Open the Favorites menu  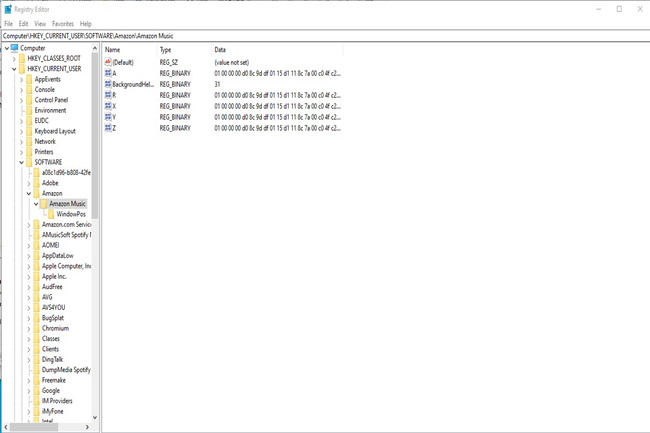63,24
